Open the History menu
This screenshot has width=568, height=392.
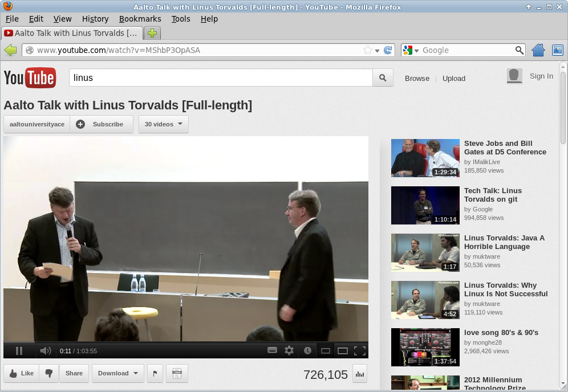point(95,19)
